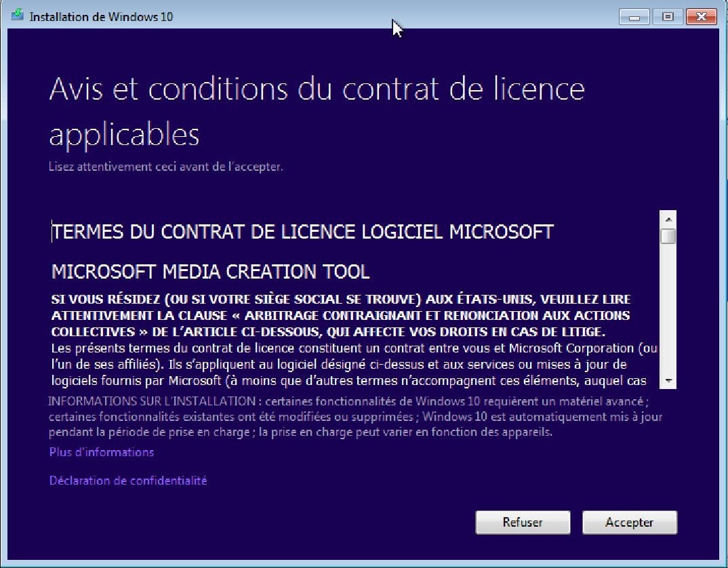Viewport: 728px width, 568px height.
Task: Click the paragraph starting SI VOUS RÉSIDEZ
Action: (341, 315)
